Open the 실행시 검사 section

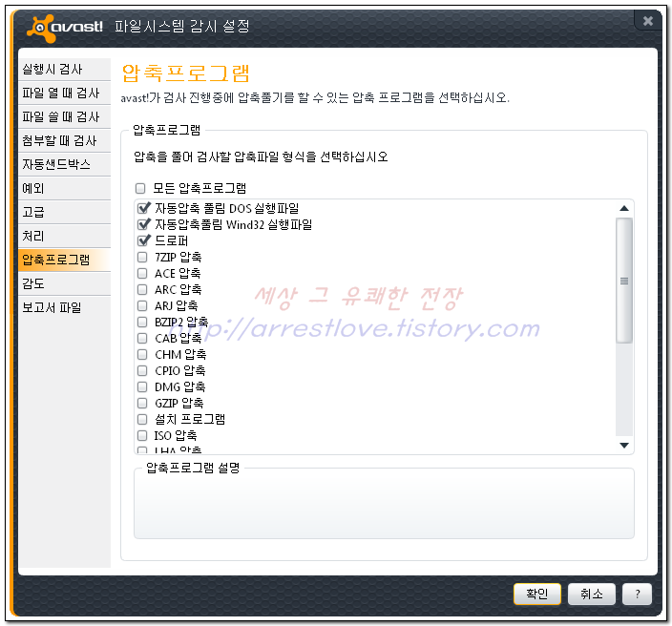tap(64, 70)
